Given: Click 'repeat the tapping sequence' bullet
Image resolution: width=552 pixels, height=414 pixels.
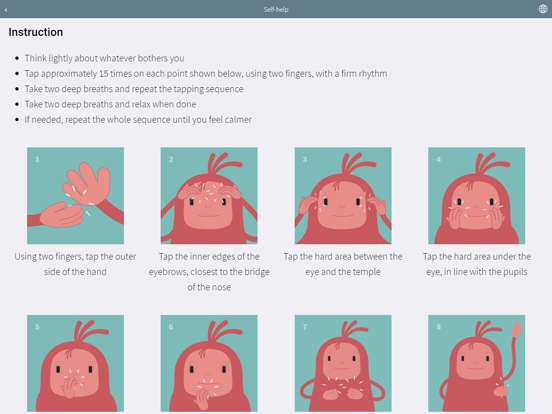Looking at the screenshot, I should coord(134,89).
